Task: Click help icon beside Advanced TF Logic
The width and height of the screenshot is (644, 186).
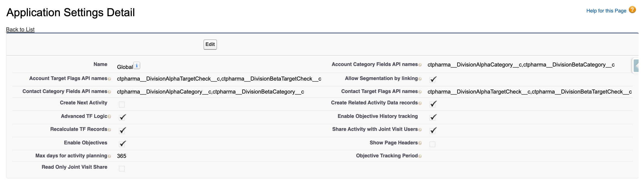Action: coord(109,117)
